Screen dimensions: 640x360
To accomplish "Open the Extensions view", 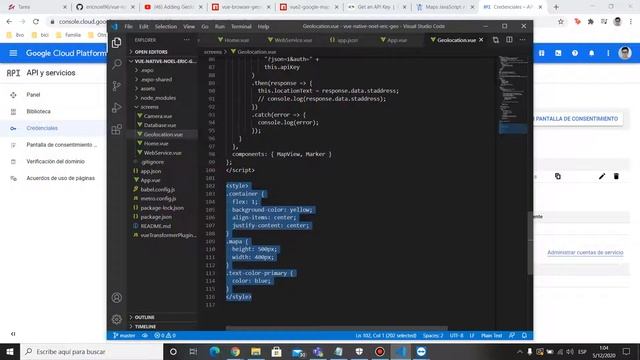I will 117,129.
